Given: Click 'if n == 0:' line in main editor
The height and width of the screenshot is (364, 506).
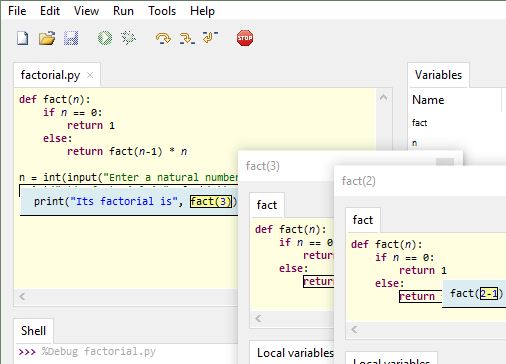Looking at the screenshot, I should click(x=72, y=112).
